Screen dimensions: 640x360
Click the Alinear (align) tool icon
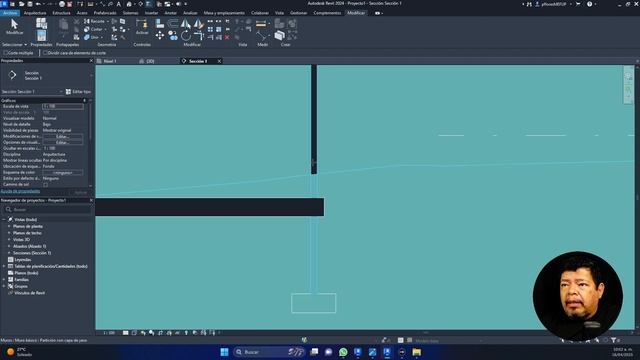(160, 24)
